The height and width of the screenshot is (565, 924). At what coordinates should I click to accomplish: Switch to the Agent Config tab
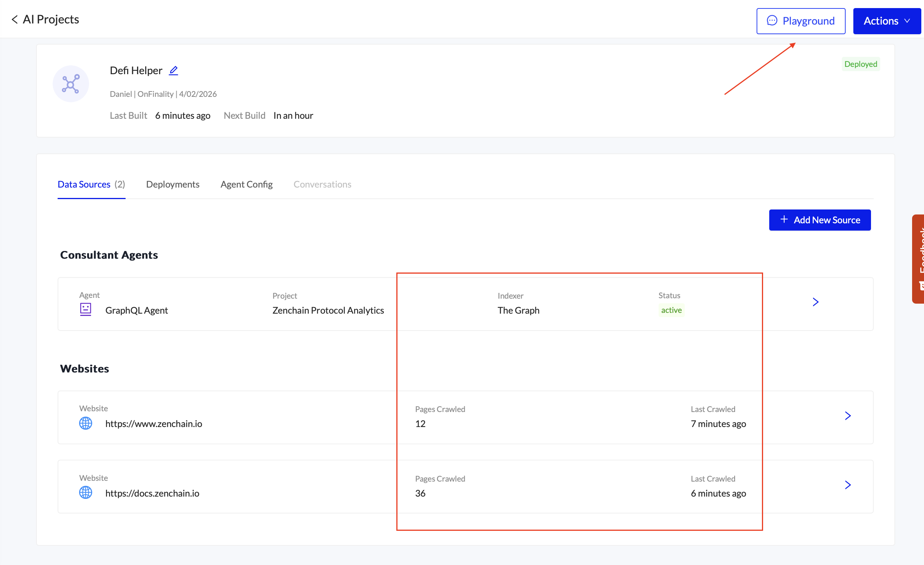pos(246,184)
